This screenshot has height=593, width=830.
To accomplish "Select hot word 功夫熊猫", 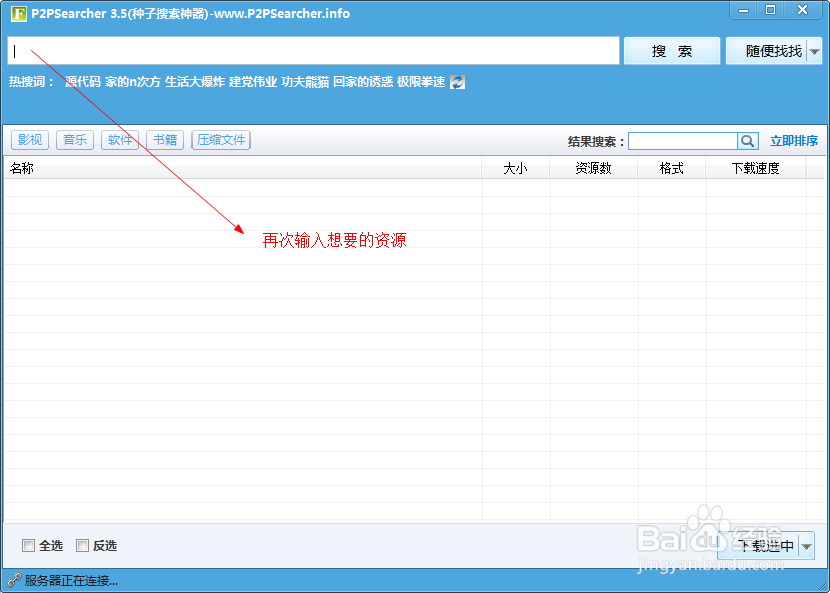I will (x=305, y=82).
